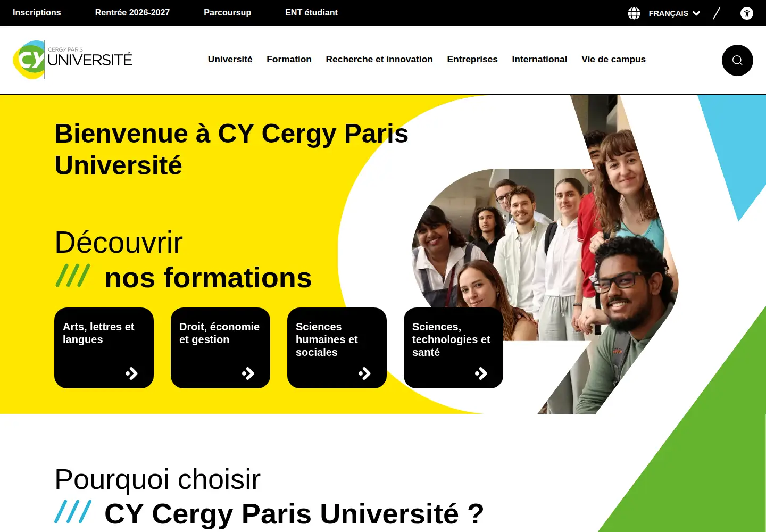Expand the FRANÇAIS language dropdown
This screenshot has width=766, height=532.
[x=674, y=13]
